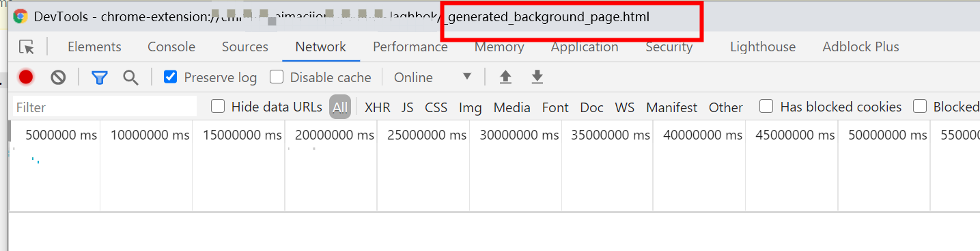The height and width of the screenshot is (251, 980).
Task: Click the 25000000 ms timeline label
Action: coord(427,135)
